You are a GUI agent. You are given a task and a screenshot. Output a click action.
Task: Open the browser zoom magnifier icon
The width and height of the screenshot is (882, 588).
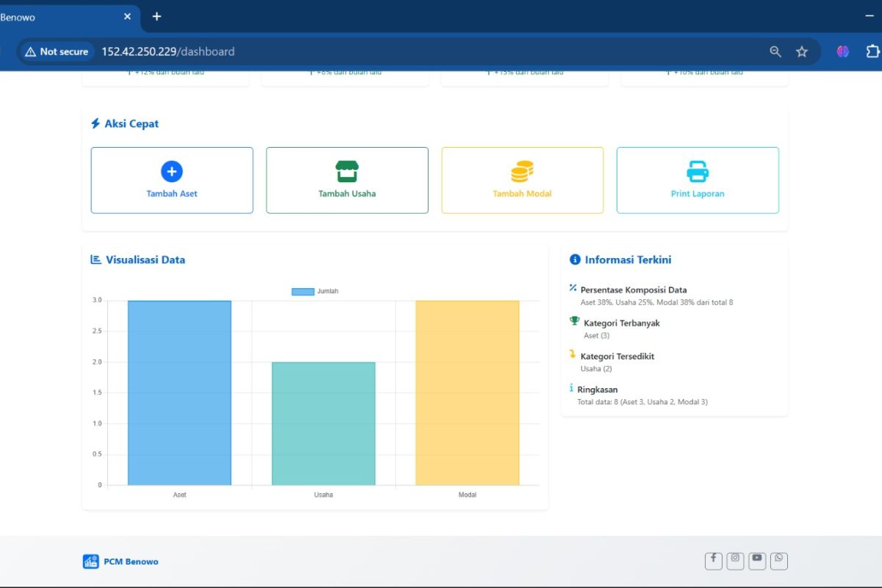click(775, 51)
